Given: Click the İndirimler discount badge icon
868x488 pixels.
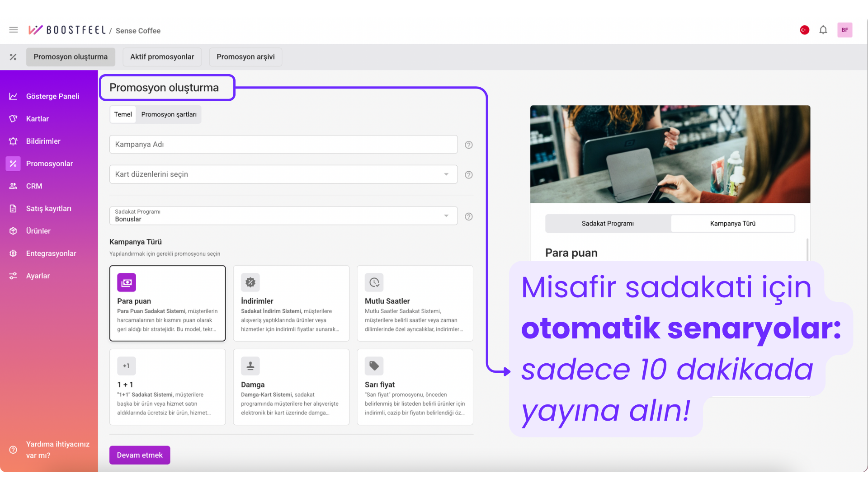Looking at the screenshot, I should [250, 282].
